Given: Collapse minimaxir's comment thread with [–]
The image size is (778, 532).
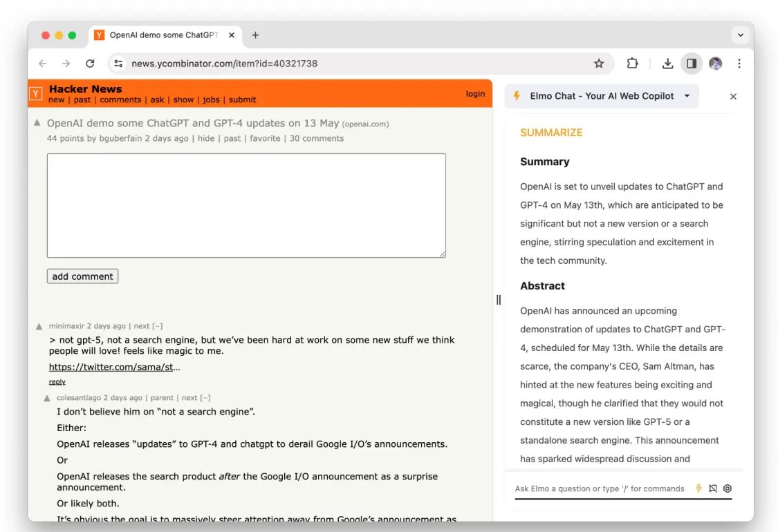Looking at the screenshot, I should pos(157,325).
